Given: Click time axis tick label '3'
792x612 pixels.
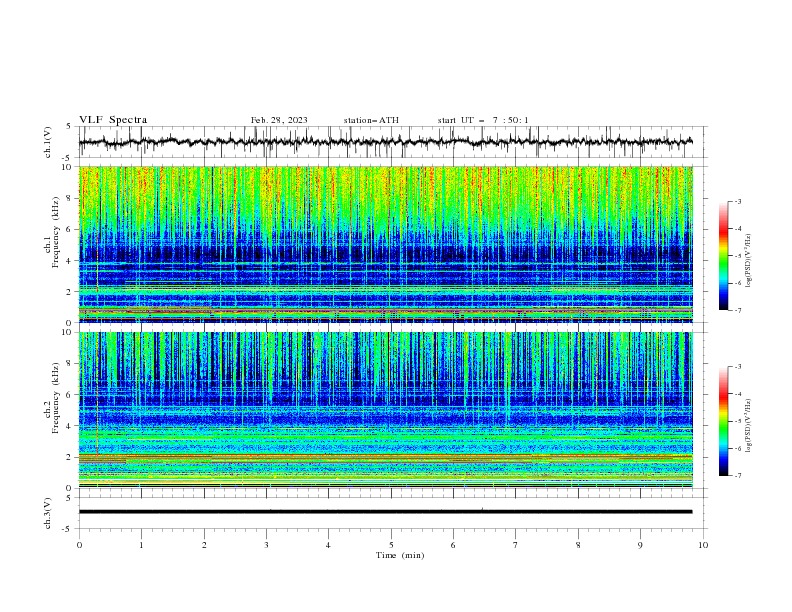Looking at the screenshot, I should coord(266,545).
